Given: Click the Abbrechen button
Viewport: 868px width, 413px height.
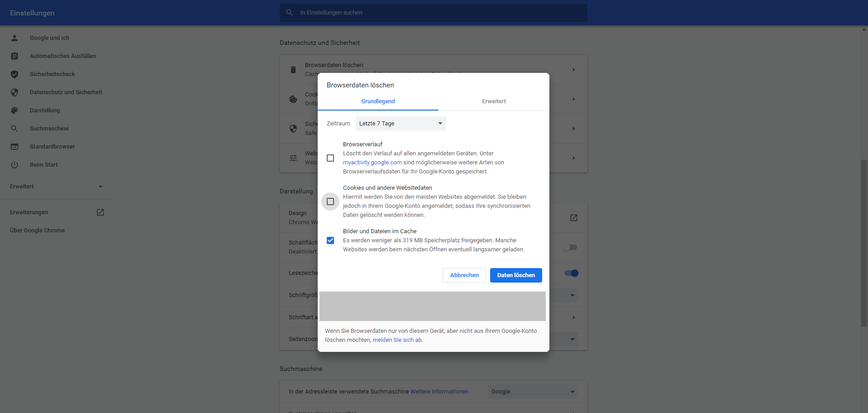Looking at the screenshot, I should (x=464, y=275).
